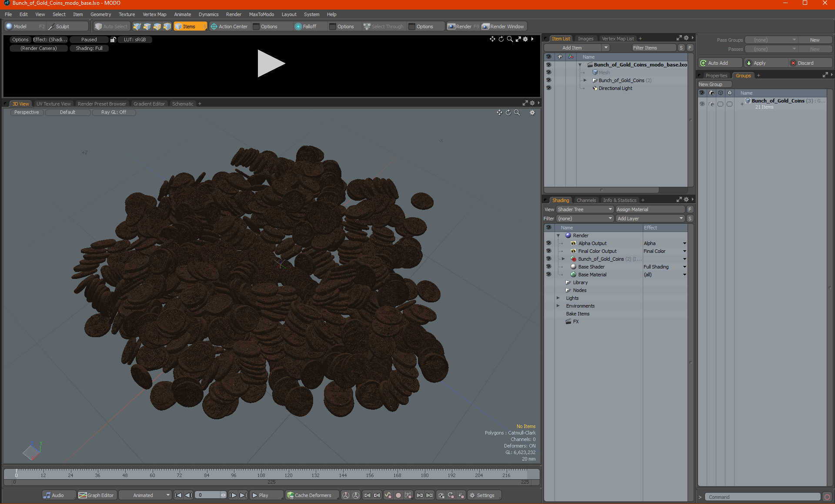
Task: Go to first frame
Action: coord(178,495)
